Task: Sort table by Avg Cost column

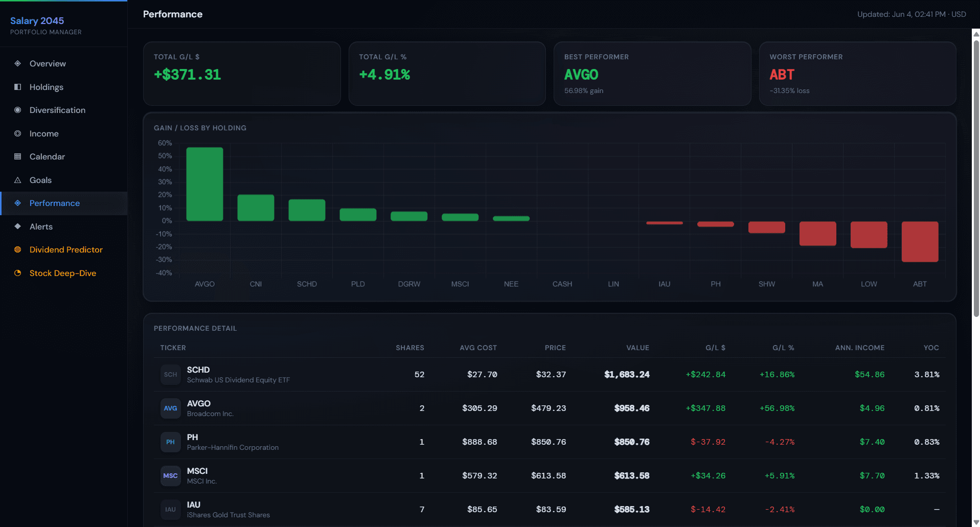Action: point(478,348)
